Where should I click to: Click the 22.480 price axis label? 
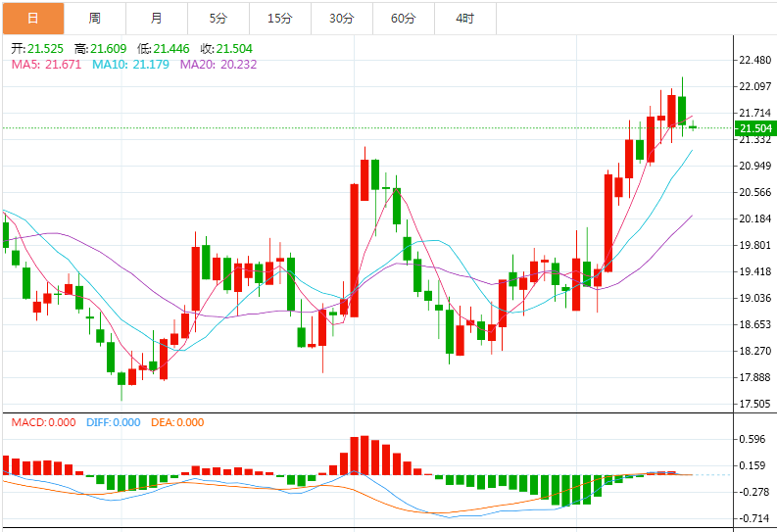click(755, 60)
